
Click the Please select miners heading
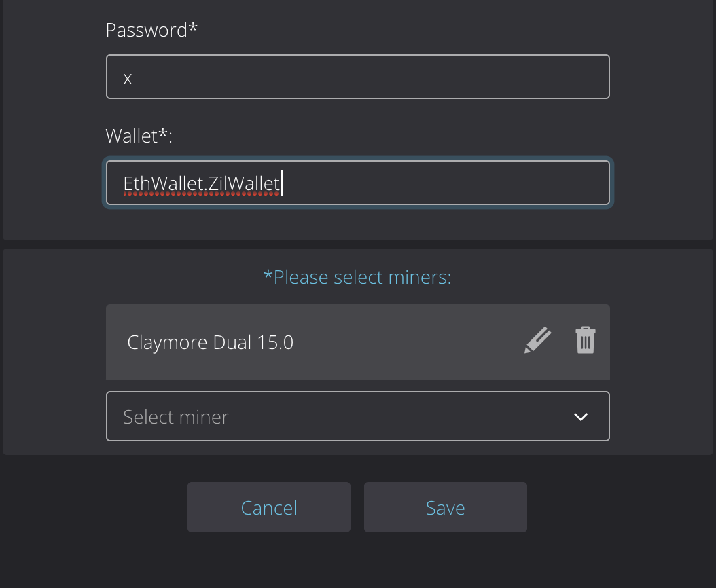coord(357,277)
